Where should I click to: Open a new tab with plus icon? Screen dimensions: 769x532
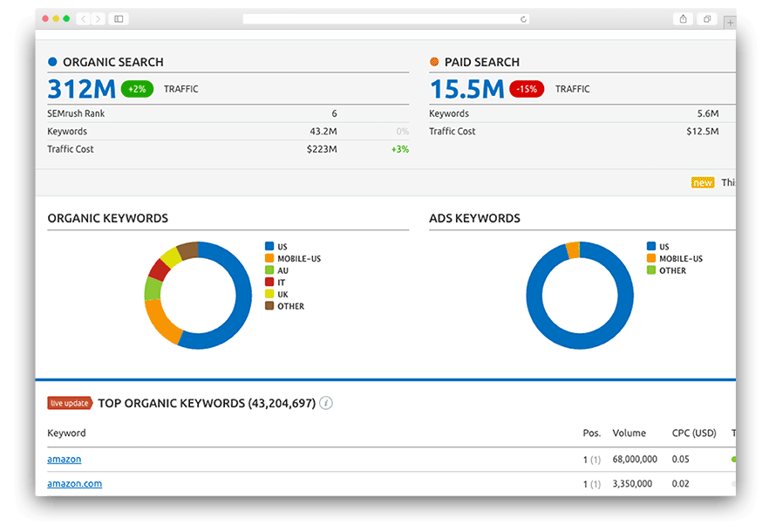[730, 23]
